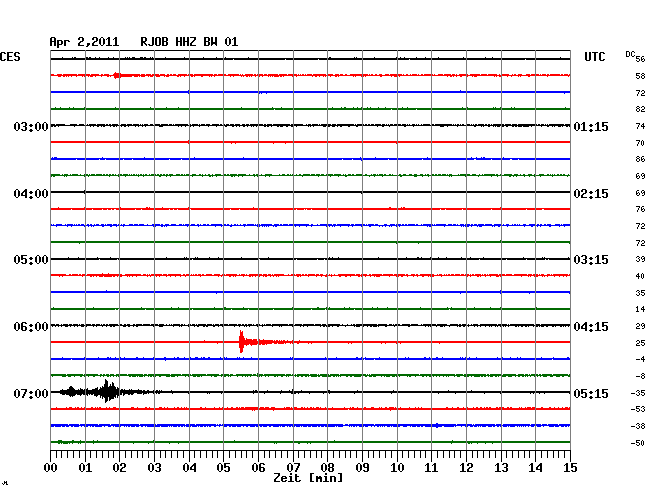
Task: Click the 04:15 UTC time label
Action: point(591,327)
